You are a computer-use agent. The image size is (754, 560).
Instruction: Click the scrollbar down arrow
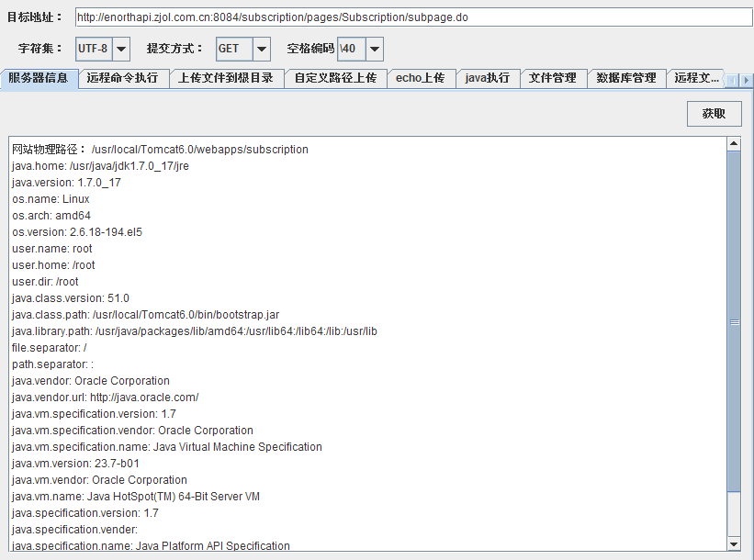click(734, 544)
